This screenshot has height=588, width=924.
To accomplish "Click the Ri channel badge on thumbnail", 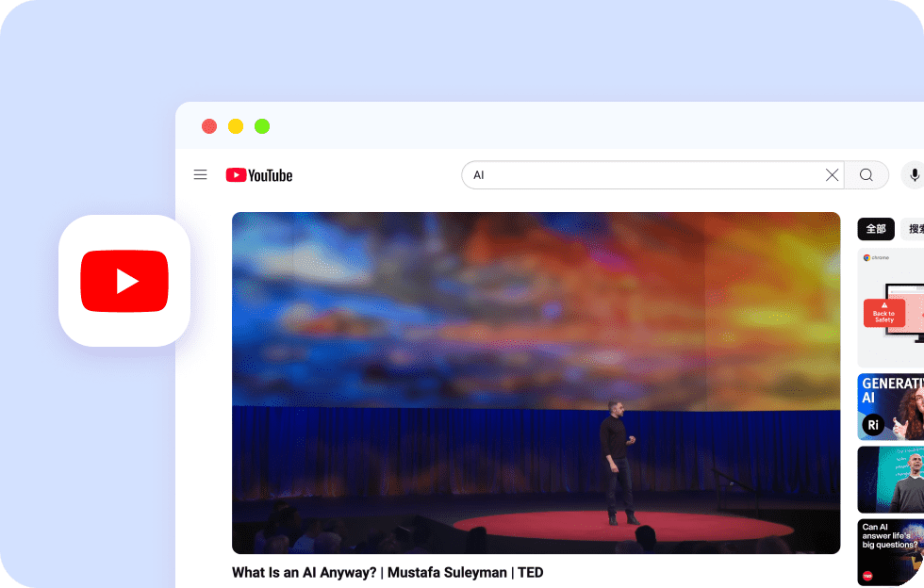I will (873, 425).
